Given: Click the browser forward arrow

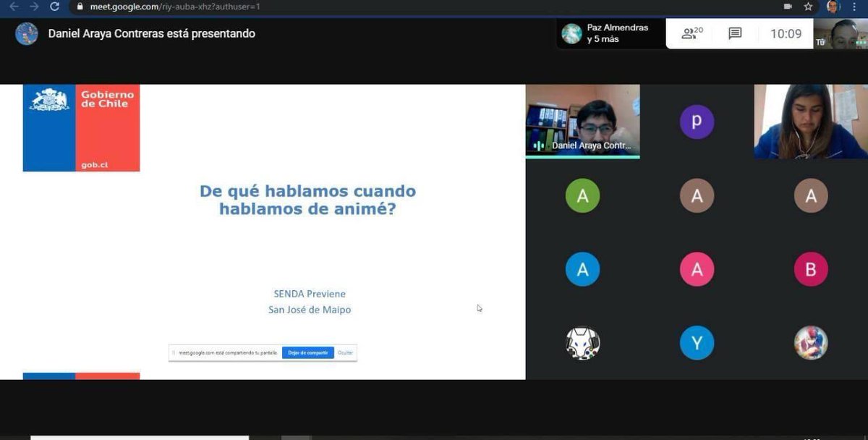Looking at the screenshot, I should pyautogui.click(x=34, y=7).
